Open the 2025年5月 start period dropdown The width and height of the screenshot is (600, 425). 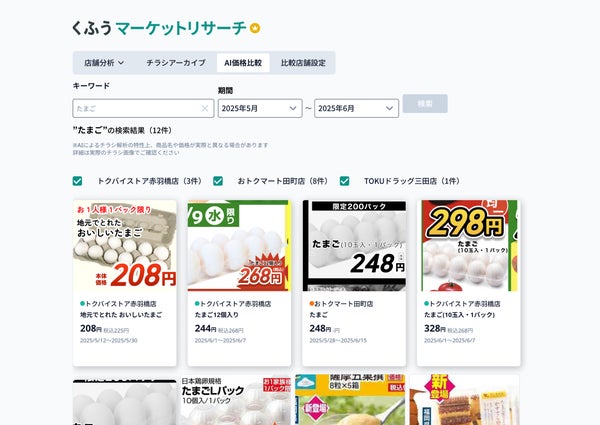[x=260, y=108]
